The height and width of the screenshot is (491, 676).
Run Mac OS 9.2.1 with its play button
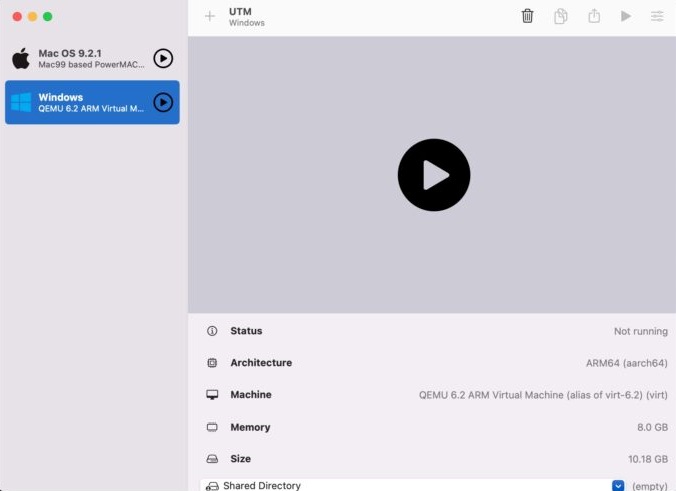[163, 58]
